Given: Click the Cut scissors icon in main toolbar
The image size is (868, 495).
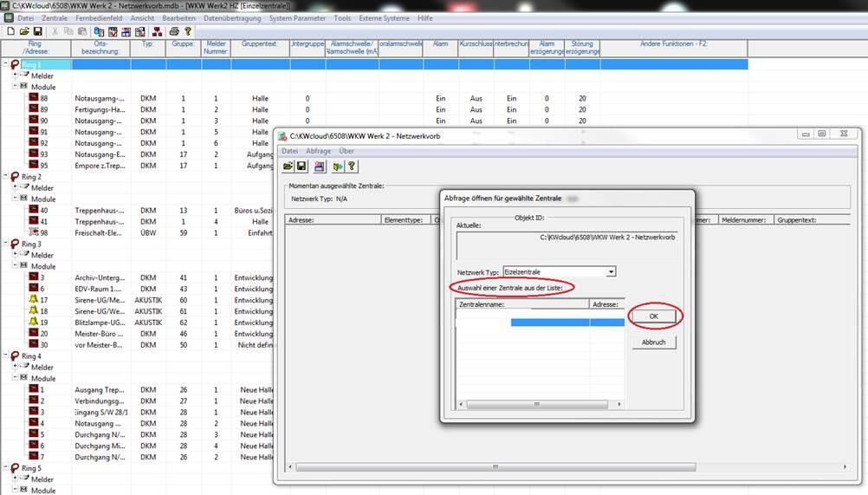Looking at the screenshot, I should [x=55, y=31].
